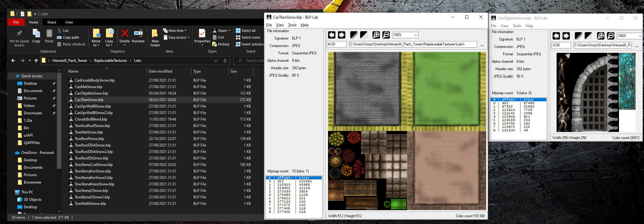Open Tools menu in CasTkanSnow BLP Lab
The height and width of the screenshot is (224, 644).
pos(292,25)
